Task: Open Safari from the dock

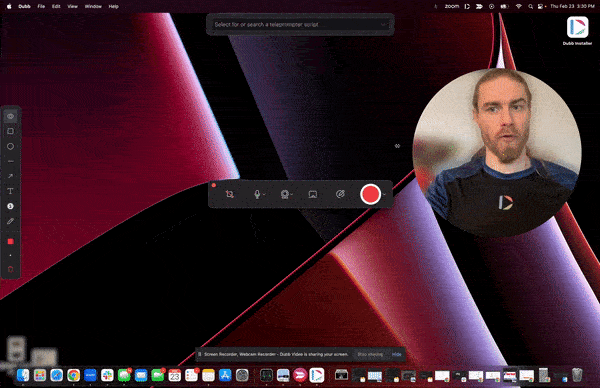Action: tap(57, 375)
